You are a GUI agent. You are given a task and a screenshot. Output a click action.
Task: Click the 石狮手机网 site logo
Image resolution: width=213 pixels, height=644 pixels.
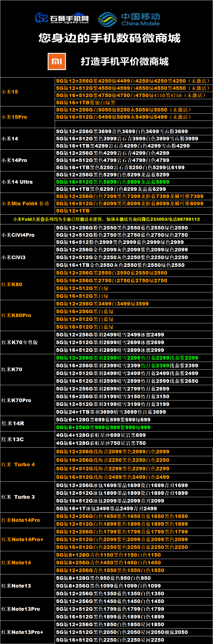(62, 19)
